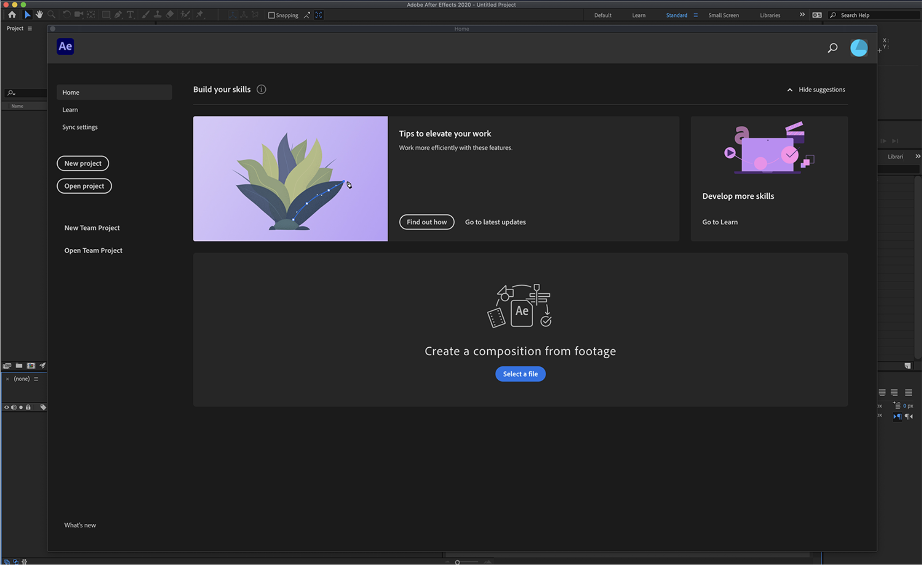Open the Go to Learn link
Screen dimensions: 924x565
[720, 222]
